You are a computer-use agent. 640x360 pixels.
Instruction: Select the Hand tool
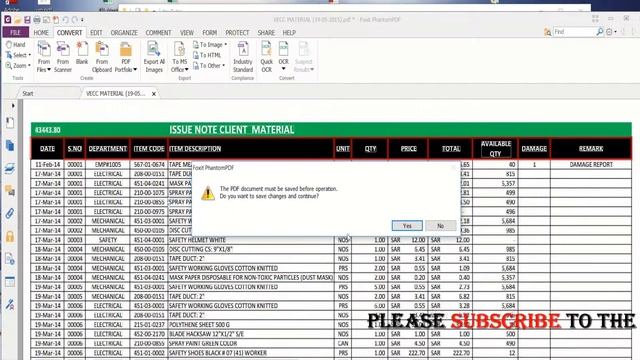(16, 44)
